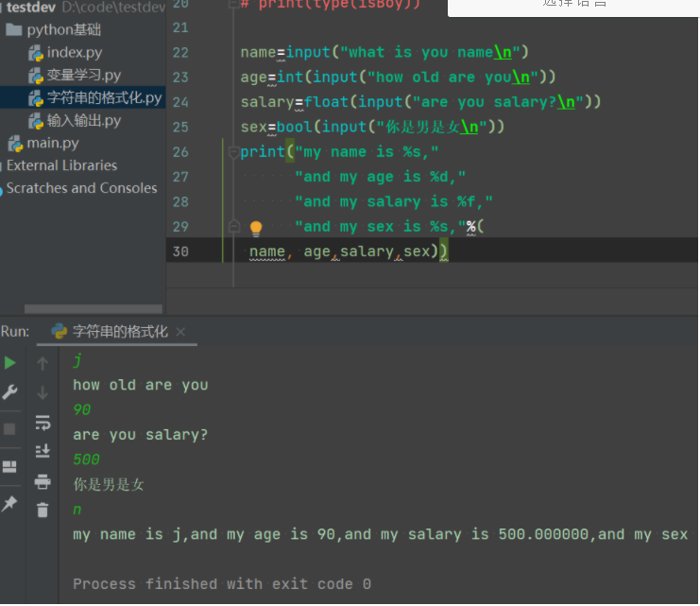700x606 pixels.
Task: Click the restore layout icon
Action: click(x=9, y=467)
